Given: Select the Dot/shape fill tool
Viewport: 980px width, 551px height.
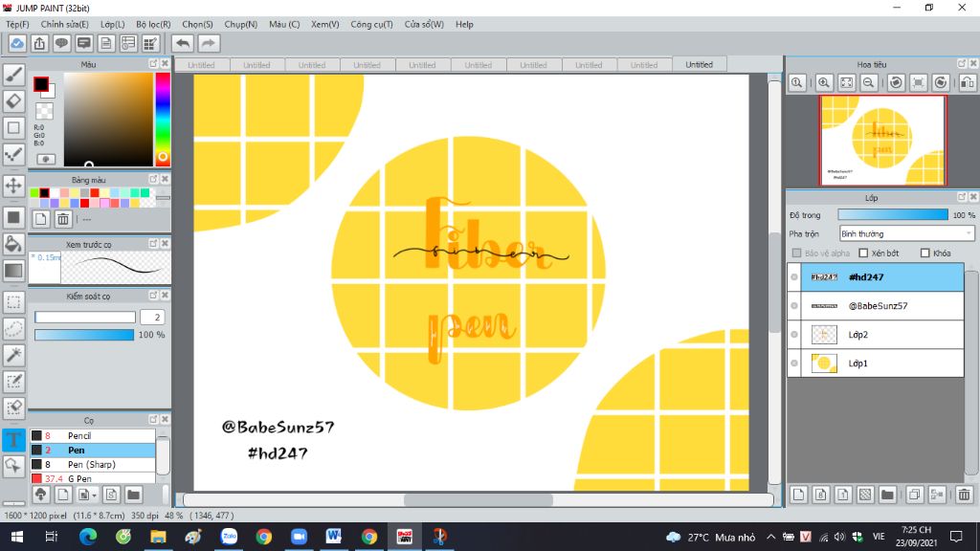Looking at the screenshot, I should [x=13, y=217].
